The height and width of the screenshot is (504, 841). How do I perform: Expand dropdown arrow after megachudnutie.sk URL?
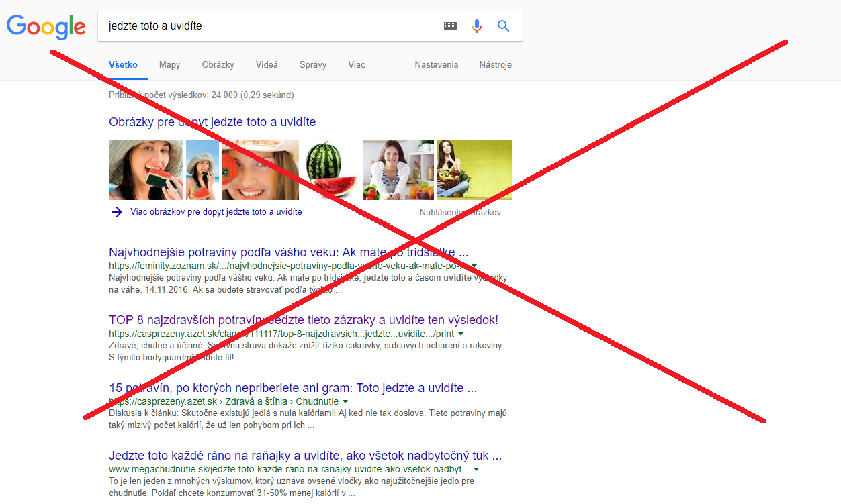(x=476, y=469)
